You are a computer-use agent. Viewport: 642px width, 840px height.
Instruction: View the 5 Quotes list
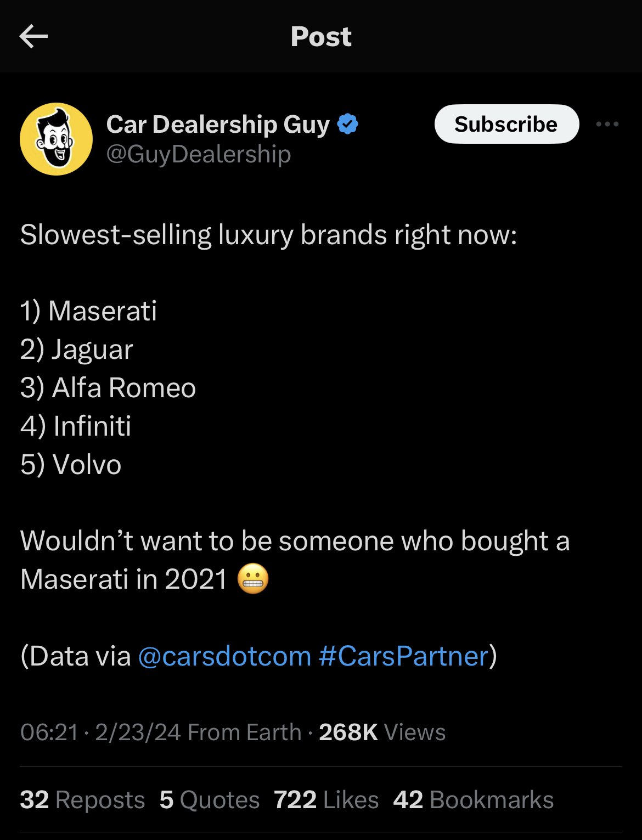210,800
